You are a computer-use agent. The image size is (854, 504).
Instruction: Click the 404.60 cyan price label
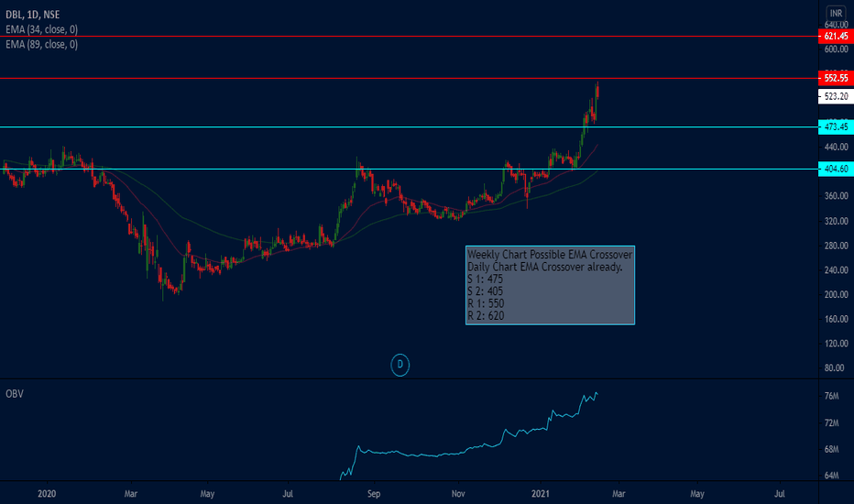pyautogui.click(x=836, y=169)
